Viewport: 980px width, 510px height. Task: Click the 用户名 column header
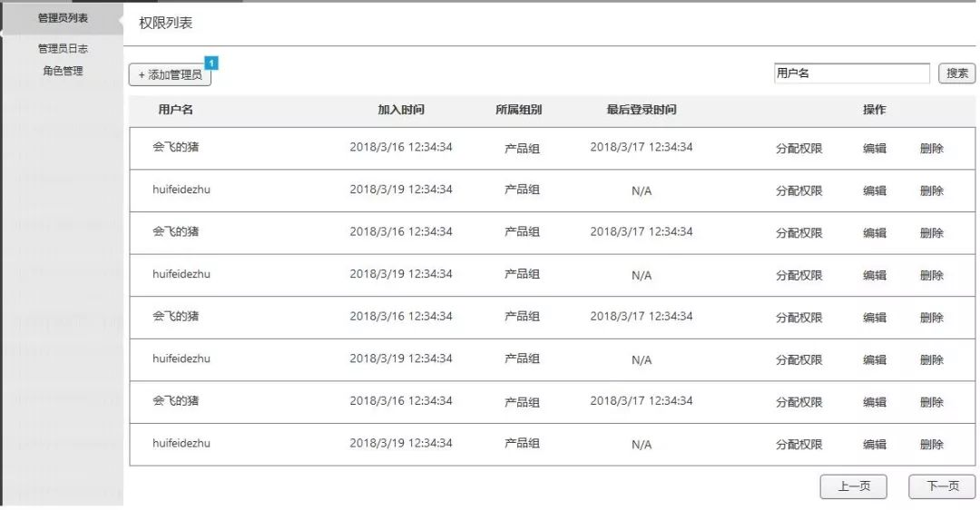(x=175, y=111)
